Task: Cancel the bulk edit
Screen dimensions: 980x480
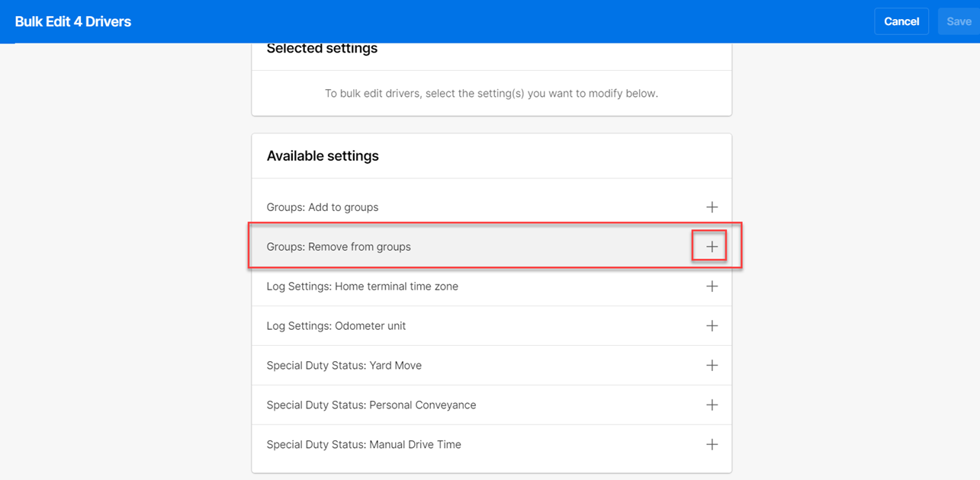Action: point(901,21)
